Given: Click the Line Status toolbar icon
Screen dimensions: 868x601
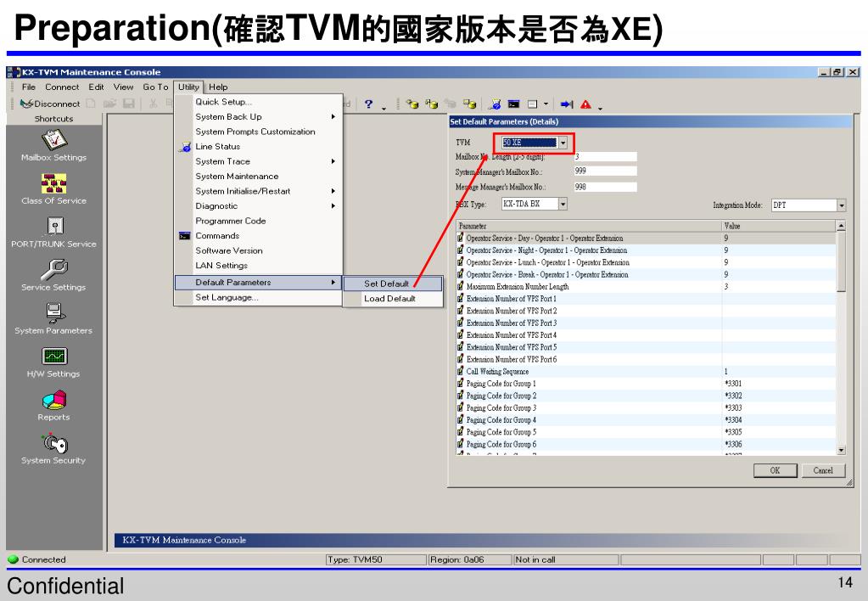Looking at the screenshot, I should pos(496,104).
